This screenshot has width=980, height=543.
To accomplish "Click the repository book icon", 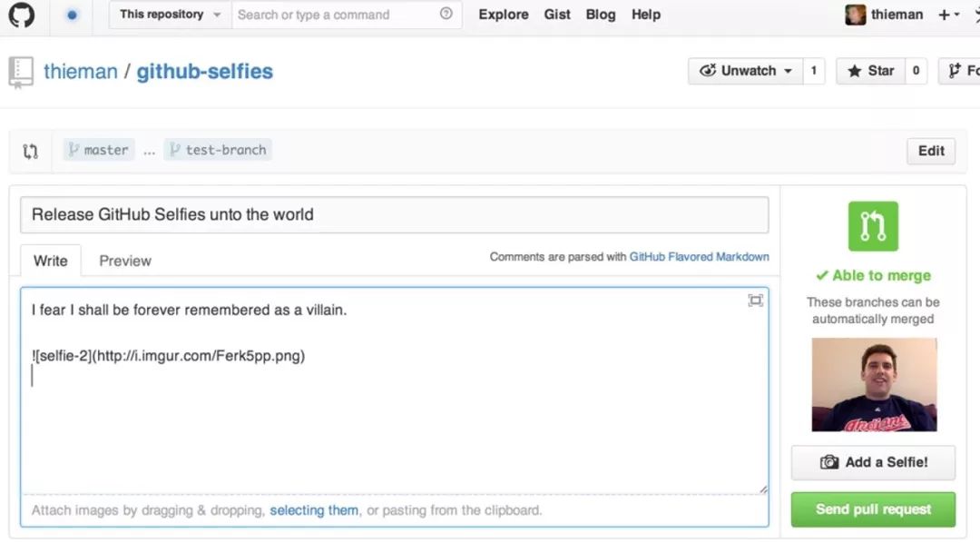I will point(21,72).
